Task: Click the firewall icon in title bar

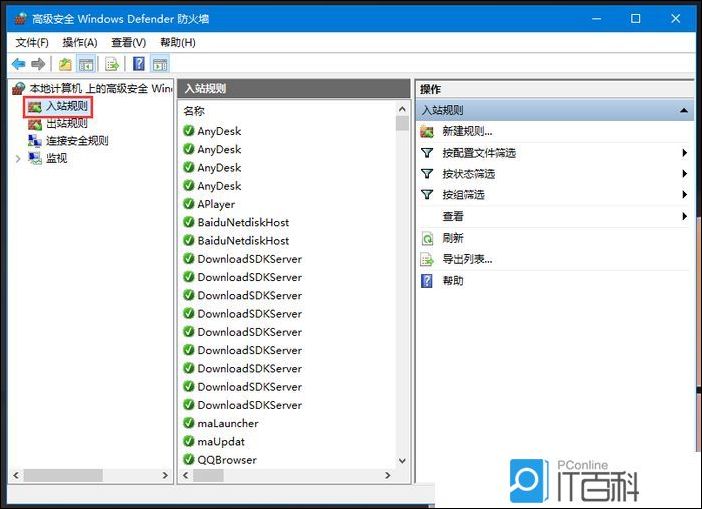Action: pyautogui.click(x=21, y=19)
